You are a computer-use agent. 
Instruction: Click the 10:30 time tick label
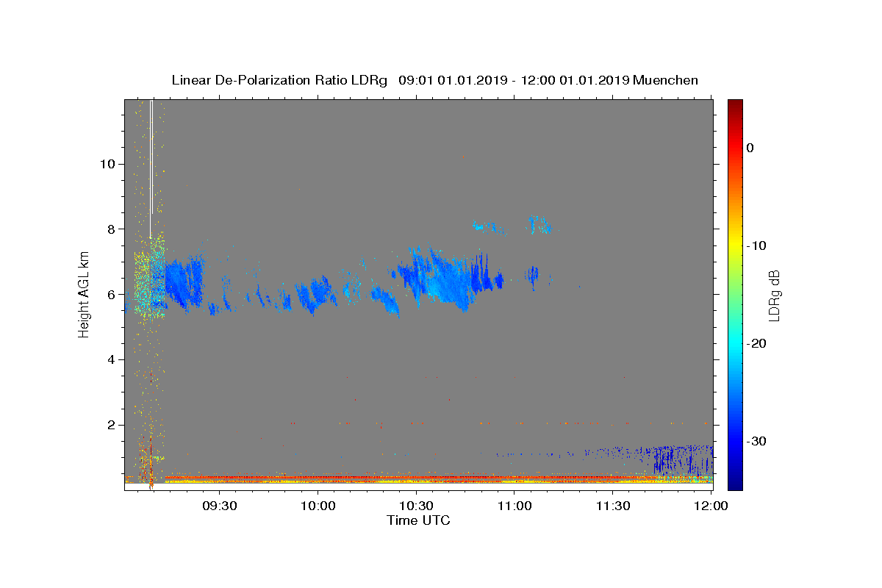[x=416, y=506]
